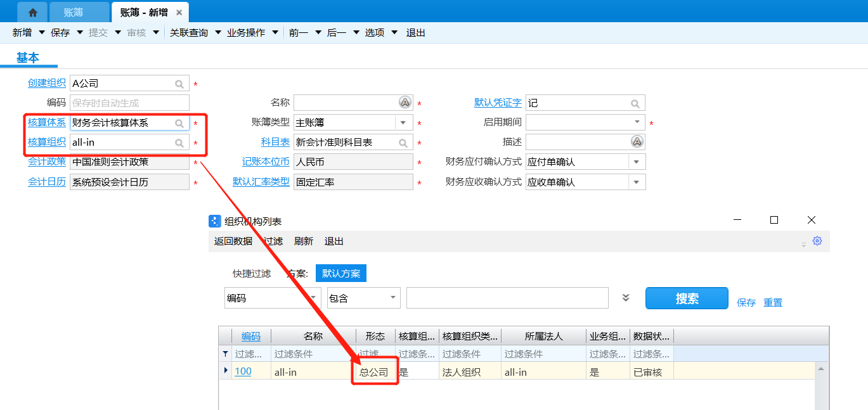Screen dimensions: 868x410
Task: Click the multilingual icon in 描述 field
Action: [x=637, y=142]
